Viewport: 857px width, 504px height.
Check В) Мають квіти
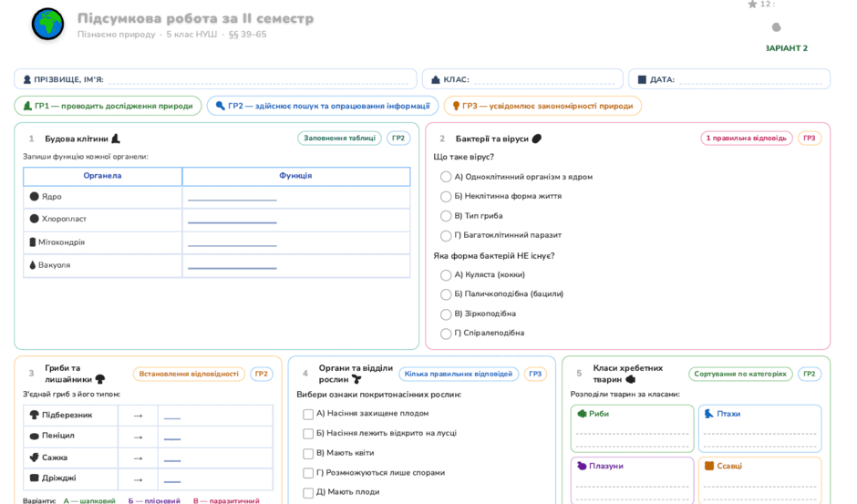click(x=308, y=453)
